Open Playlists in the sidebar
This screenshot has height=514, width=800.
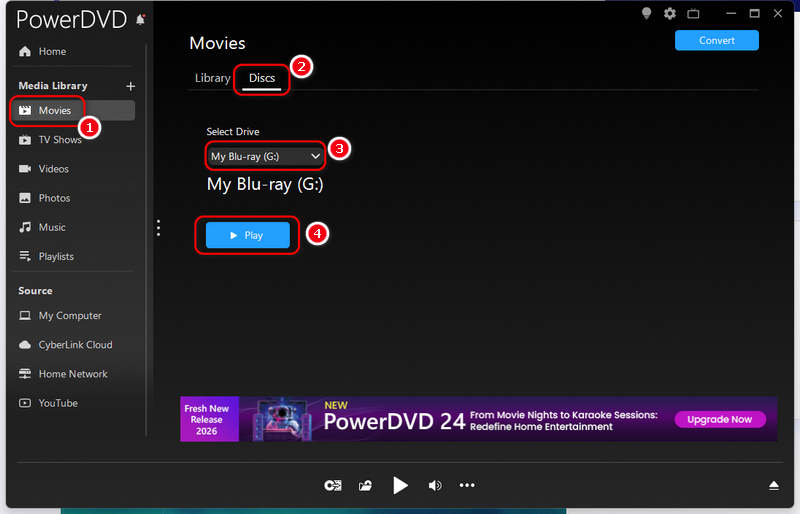tap(56, 256)
